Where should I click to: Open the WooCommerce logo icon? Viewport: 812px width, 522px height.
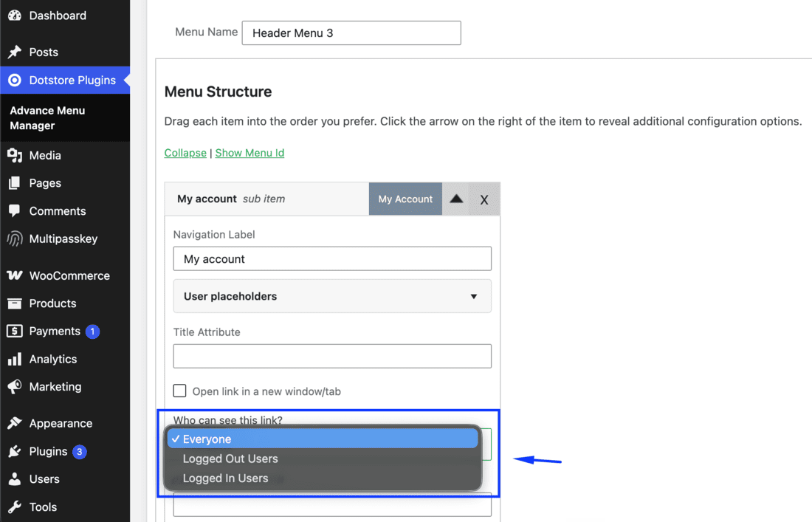click(15, 275)
